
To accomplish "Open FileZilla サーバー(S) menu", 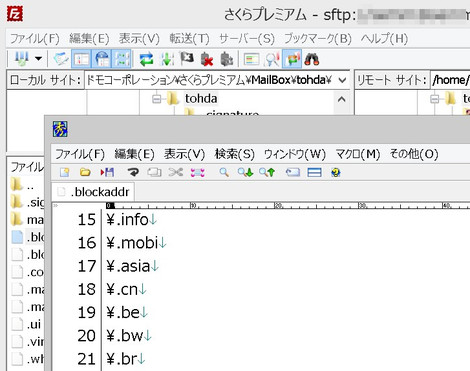I will [x=247, y=39].
